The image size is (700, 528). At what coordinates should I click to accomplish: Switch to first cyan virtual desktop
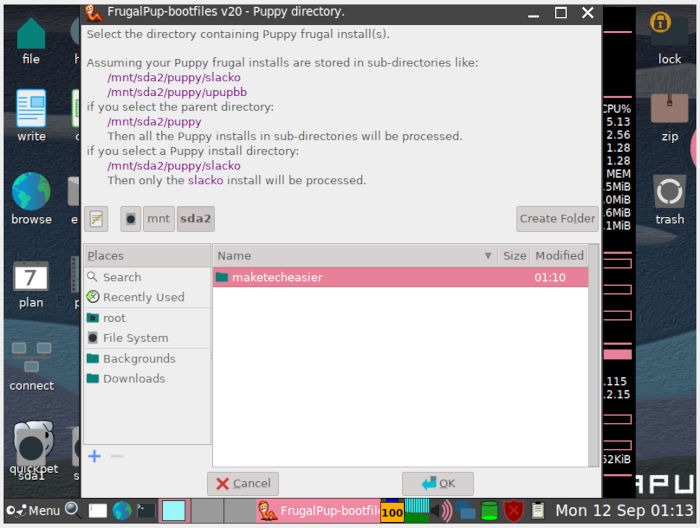pos(174,511)
